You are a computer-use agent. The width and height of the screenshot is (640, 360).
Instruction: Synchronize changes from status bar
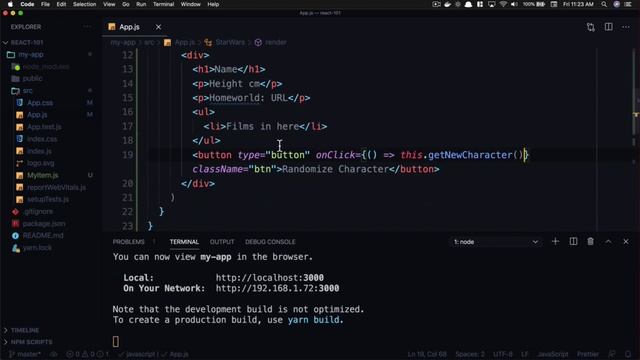coord(53,354)
